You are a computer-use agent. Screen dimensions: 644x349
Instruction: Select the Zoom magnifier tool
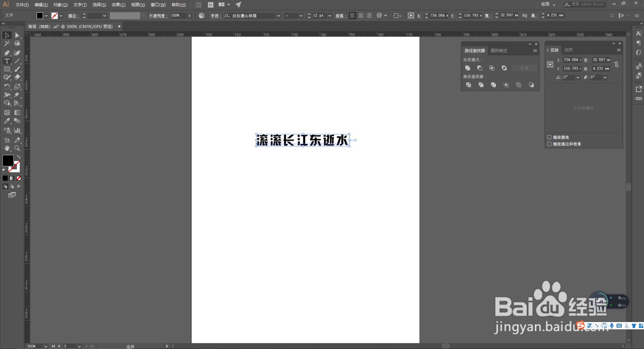pos(17,148)
